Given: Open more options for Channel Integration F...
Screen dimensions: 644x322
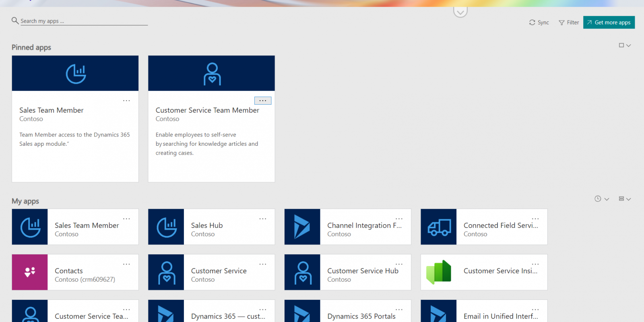Looking at the screenshot, I should 399,219.
